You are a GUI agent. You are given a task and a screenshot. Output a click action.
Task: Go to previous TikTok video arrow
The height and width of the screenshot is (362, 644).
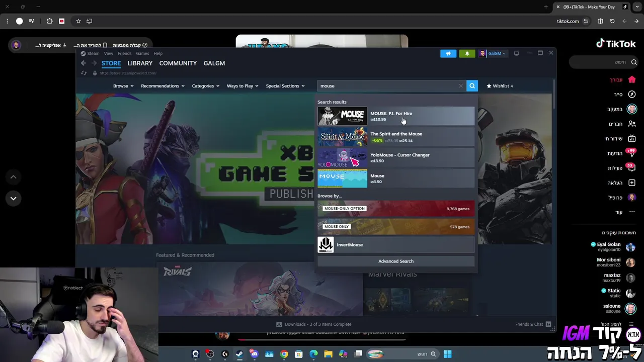coord(14,177)
